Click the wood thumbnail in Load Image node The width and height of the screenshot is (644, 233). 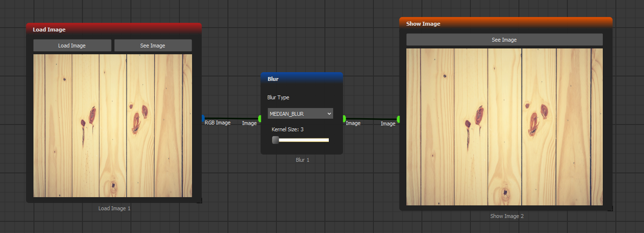(x=113, y=125)
